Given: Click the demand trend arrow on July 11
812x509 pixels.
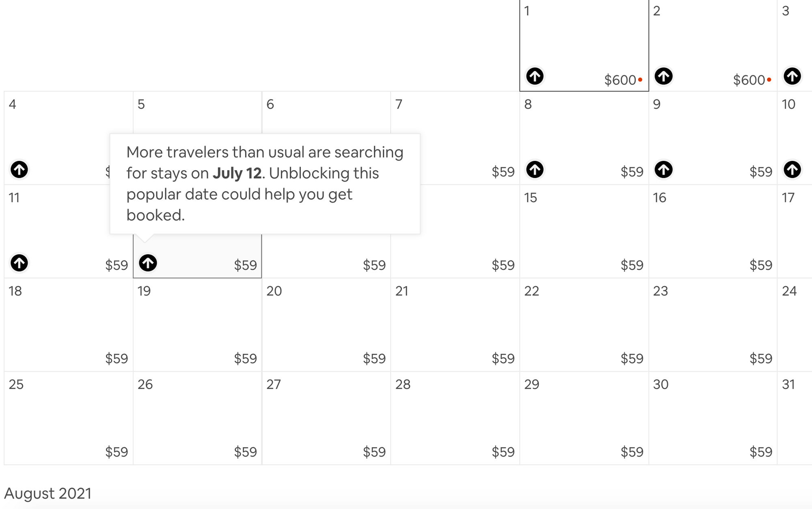Looking at the screenshot, I should tap(19, 263).
